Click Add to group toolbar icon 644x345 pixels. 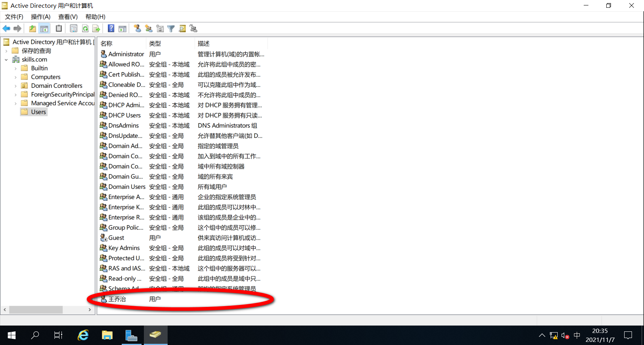pos(194,28)
